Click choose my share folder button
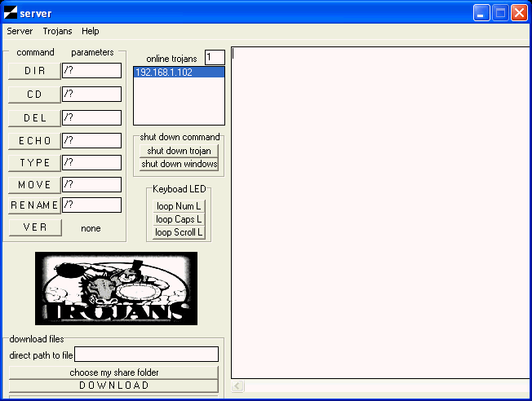 pyautogui.click(x=113, y=372)
